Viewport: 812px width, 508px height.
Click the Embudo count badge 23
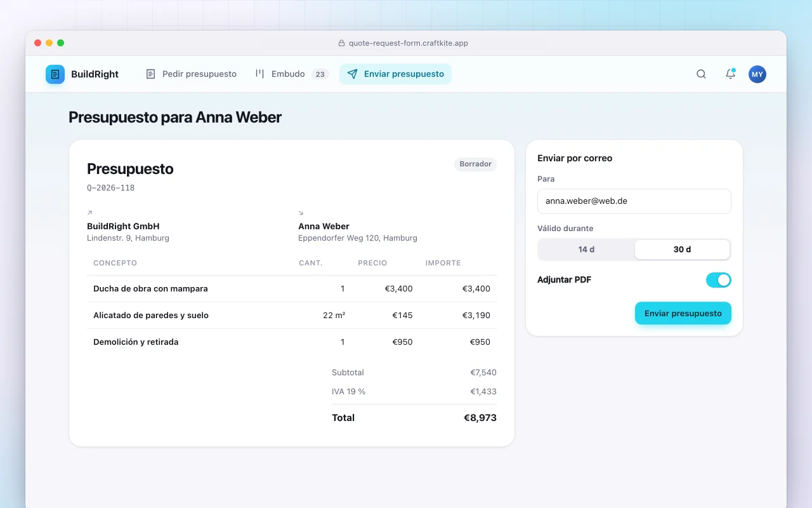pyautogui.click(x=320, y=74)
